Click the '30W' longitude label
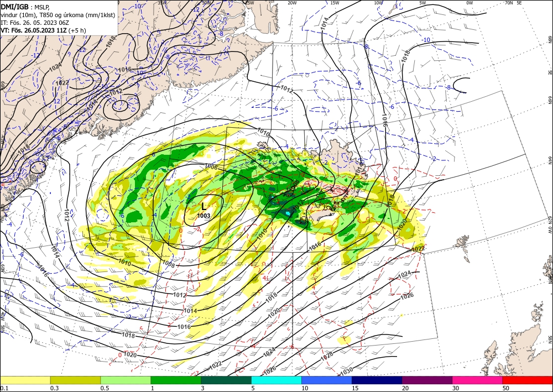The image size is (553, 392). tap(206, 2)
